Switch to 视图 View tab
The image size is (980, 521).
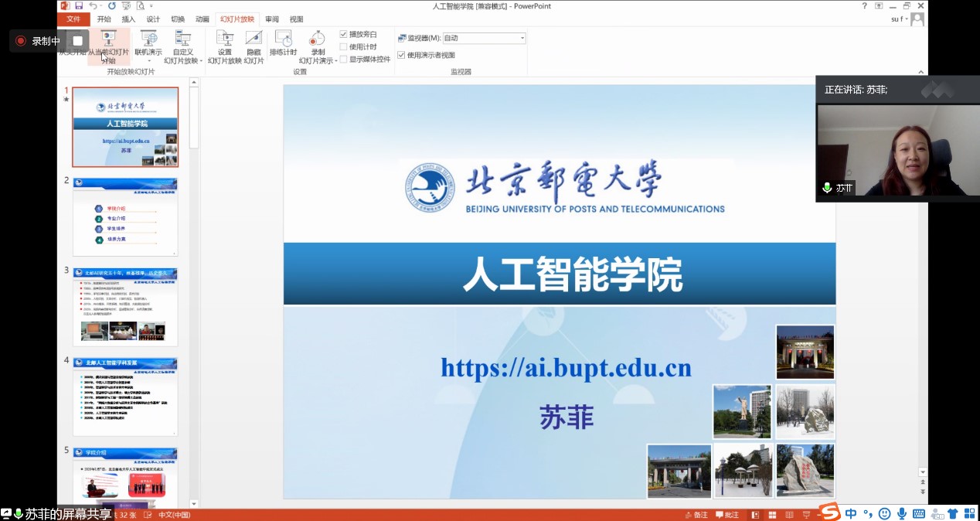point(297,19)
